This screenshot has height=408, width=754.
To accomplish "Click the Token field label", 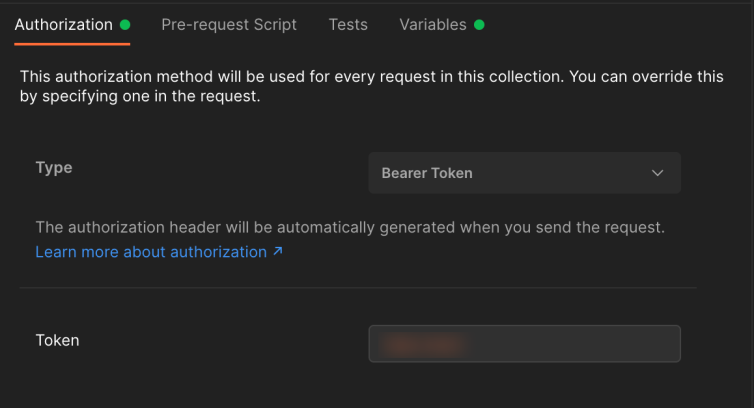I will click(x=57, y=340).
